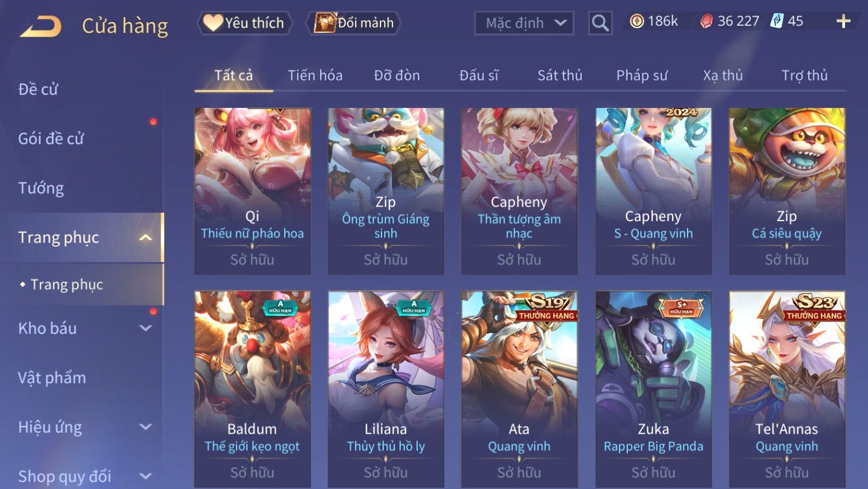Go to Tướng in the sidebar
Screen dimensions: 868x489
41,188
